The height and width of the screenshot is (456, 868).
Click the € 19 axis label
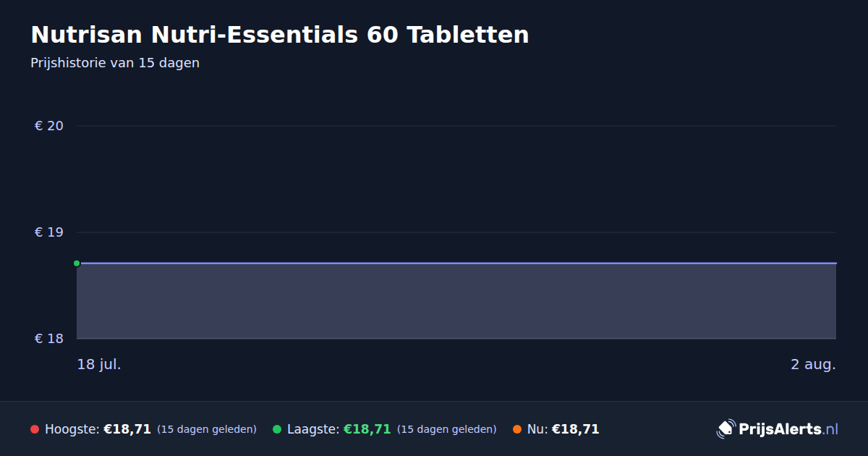(x=49, y=232)
